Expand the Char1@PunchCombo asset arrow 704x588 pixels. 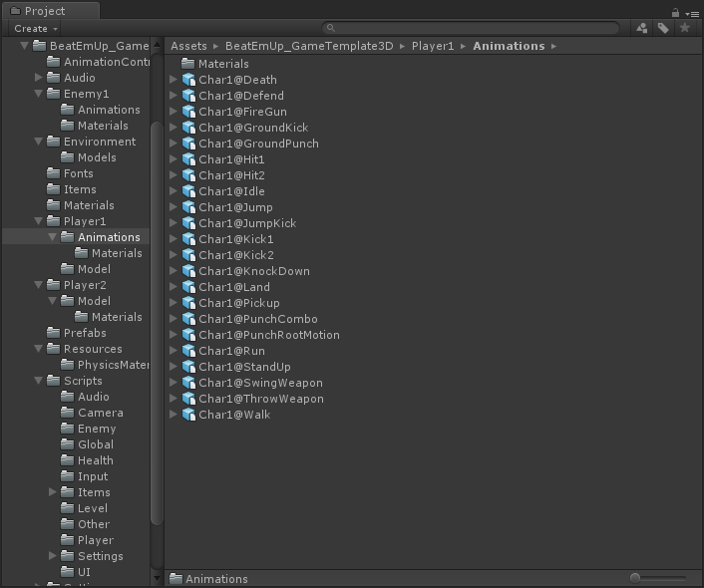point(174,319)
